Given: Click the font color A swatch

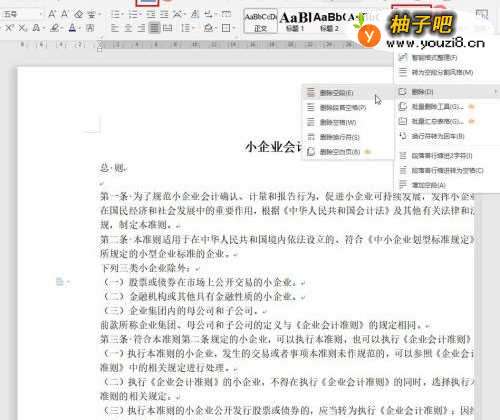Looking at the screenshot, I should [x=72, y=28].
